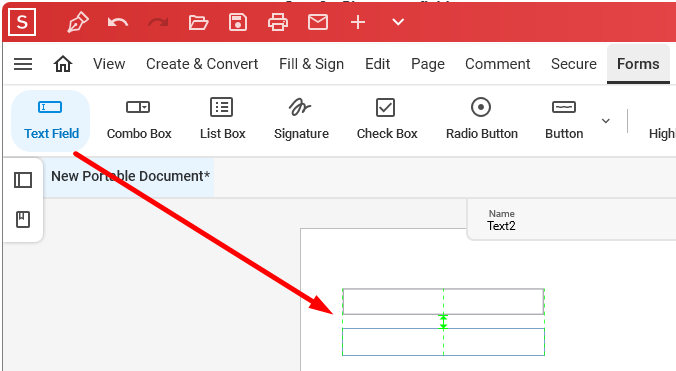Expand more form field tools chevron
The image size is (676, 371).
pos(606,121)
